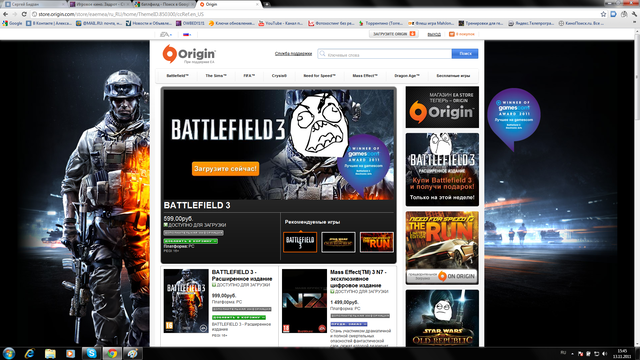Open the EA dropdown menu
The height and width of the screenshot is (360, 640).
pyautogui.click(x=166, y=34)
